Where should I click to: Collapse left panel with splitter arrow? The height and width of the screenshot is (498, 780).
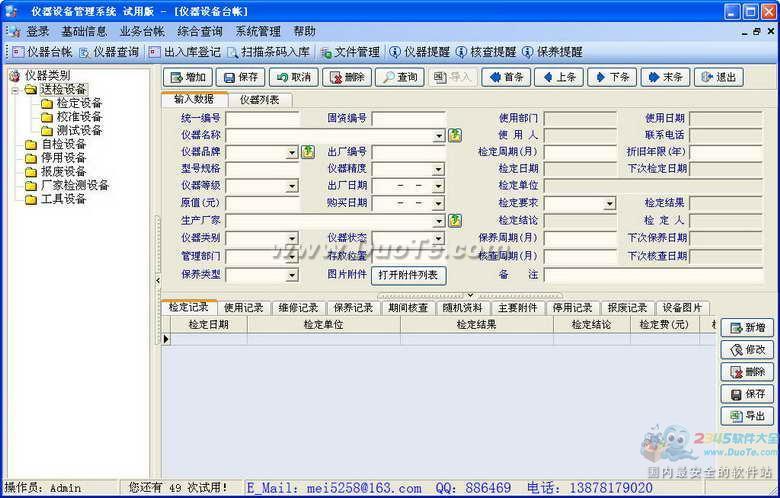point(158,281)
